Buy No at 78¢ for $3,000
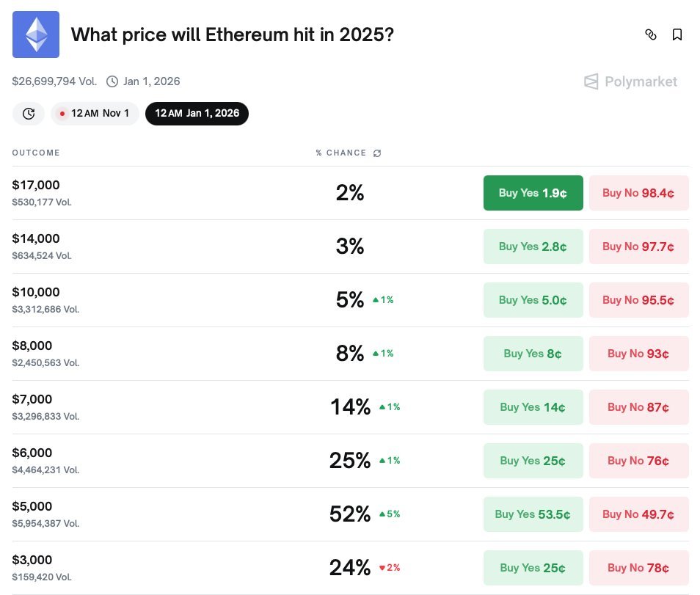 [x=638, y=567]
